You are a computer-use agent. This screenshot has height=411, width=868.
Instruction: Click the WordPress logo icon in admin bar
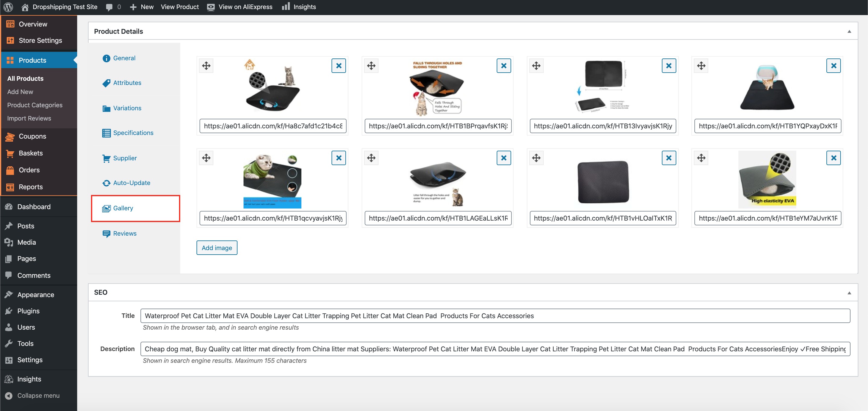click(8, 7)
